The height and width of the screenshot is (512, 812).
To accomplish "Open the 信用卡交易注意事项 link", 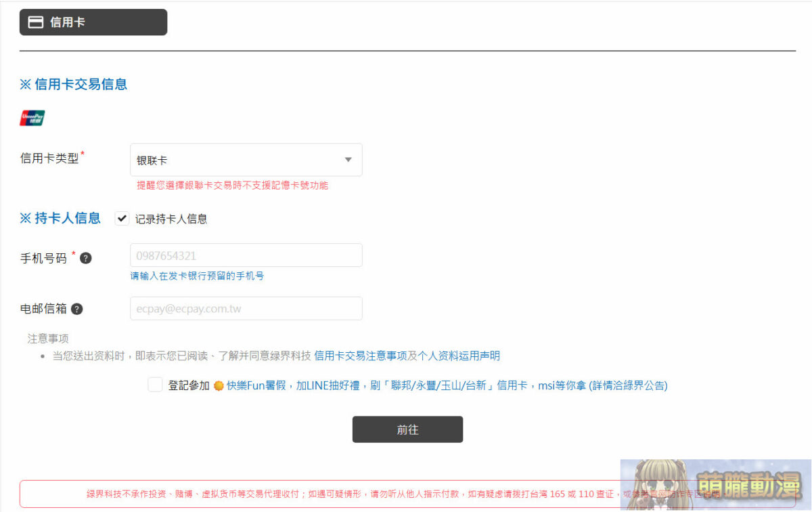I will click(x=361, y=356).
